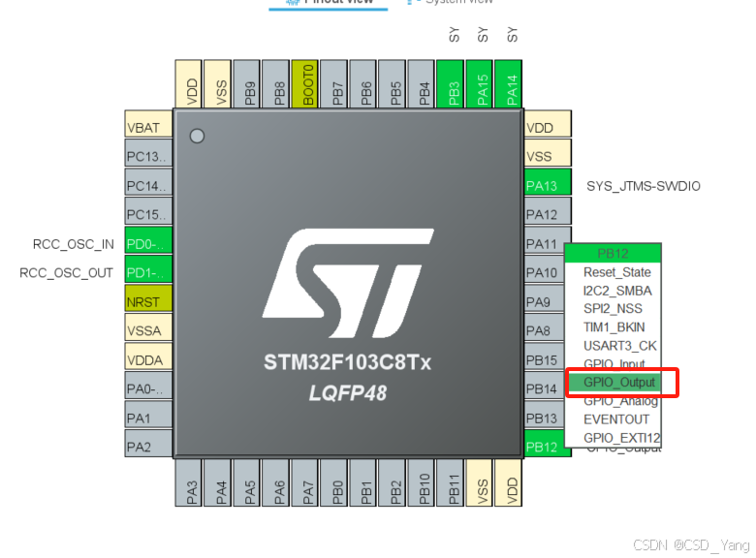This screenshot has width=756, height=558.
Task: Click pin PA5
Action: 246,482
